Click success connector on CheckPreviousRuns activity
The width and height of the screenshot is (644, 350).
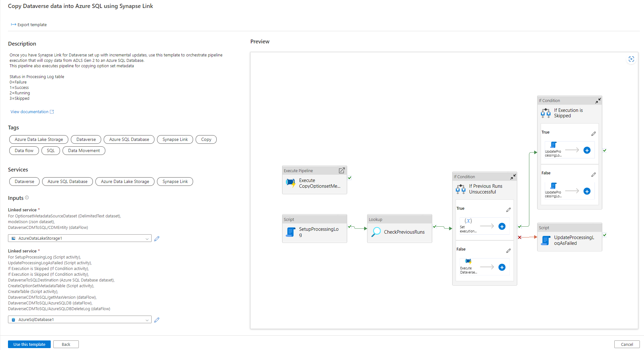point(434,227)
